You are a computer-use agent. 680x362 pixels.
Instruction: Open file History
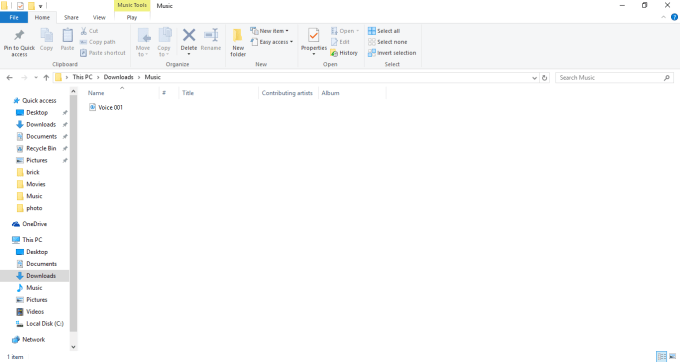[x=344, y=53]
